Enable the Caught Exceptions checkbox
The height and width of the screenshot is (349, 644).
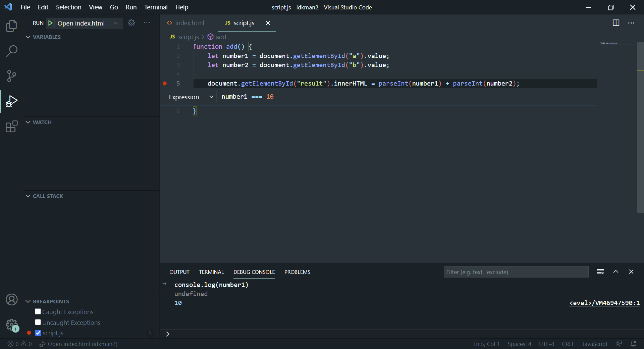pos(38,311)
